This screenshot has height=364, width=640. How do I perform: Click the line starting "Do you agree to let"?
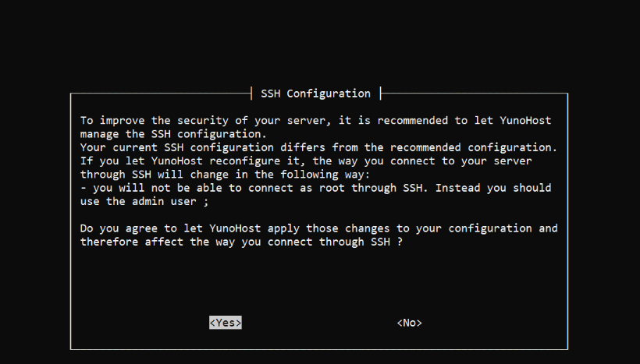pos(318,228)
